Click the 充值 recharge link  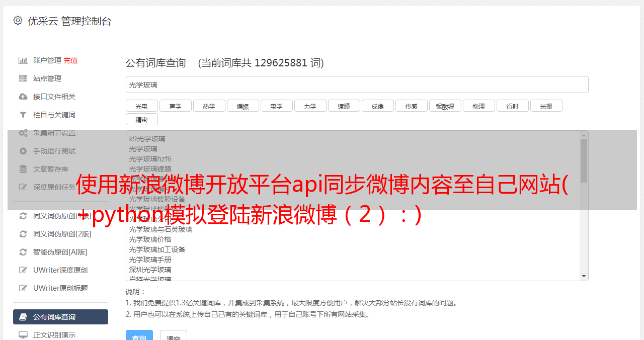(x=70, y=60)
